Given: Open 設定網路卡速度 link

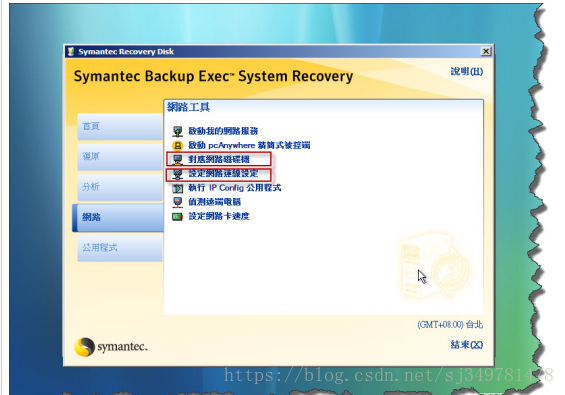Looking at the screenshot, I should point(219,216).
